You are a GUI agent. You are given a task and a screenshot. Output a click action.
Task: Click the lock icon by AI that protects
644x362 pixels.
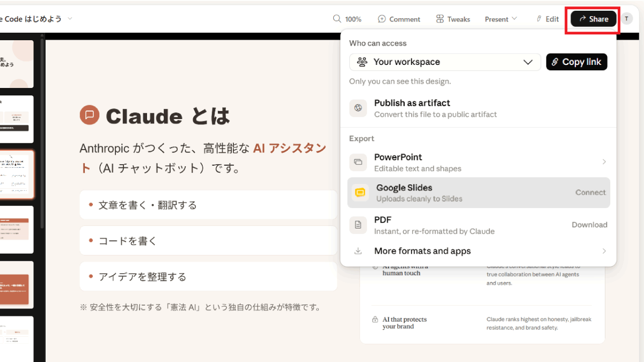point(375,320)
